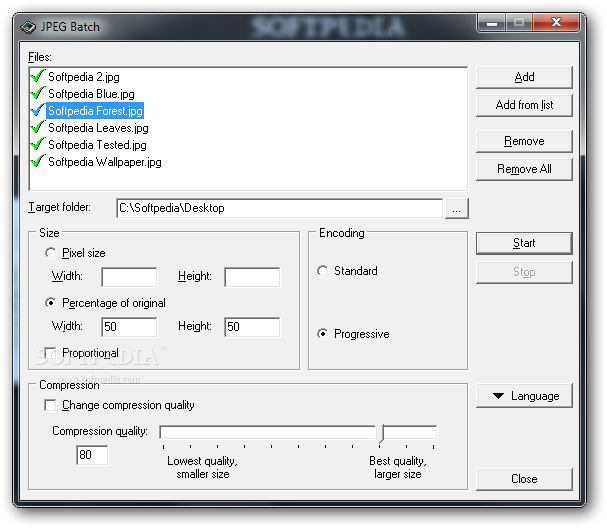Click the Add button
This screenshot has width=607, height=528.
pyautogui.click(x=524, y=77)
